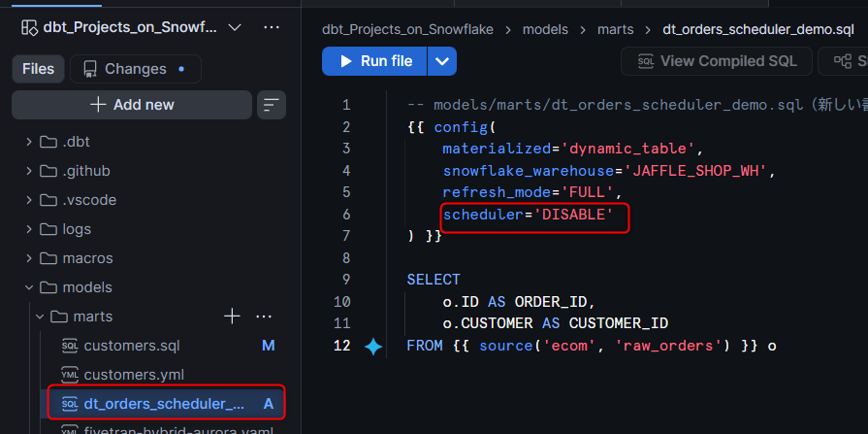Expand the .dbt folder
The image size is (868, 434).
click(x=57, y=142)
